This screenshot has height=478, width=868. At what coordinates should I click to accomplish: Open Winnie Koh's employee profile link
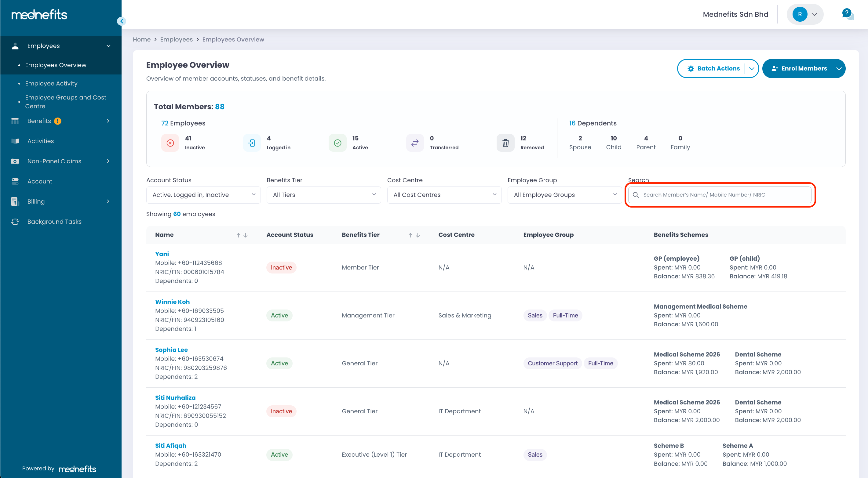tap(172, 302)
